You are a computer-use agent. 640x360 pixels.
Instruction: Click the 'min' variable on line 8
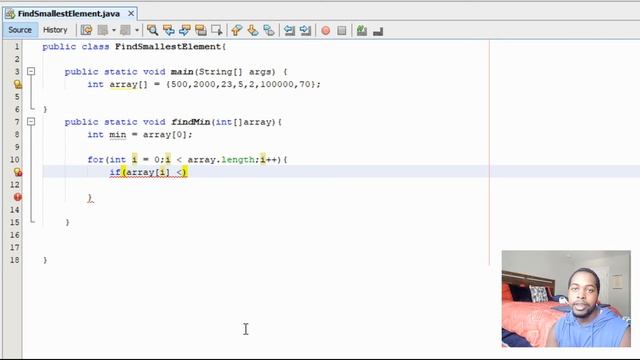[x=118, y=135]
